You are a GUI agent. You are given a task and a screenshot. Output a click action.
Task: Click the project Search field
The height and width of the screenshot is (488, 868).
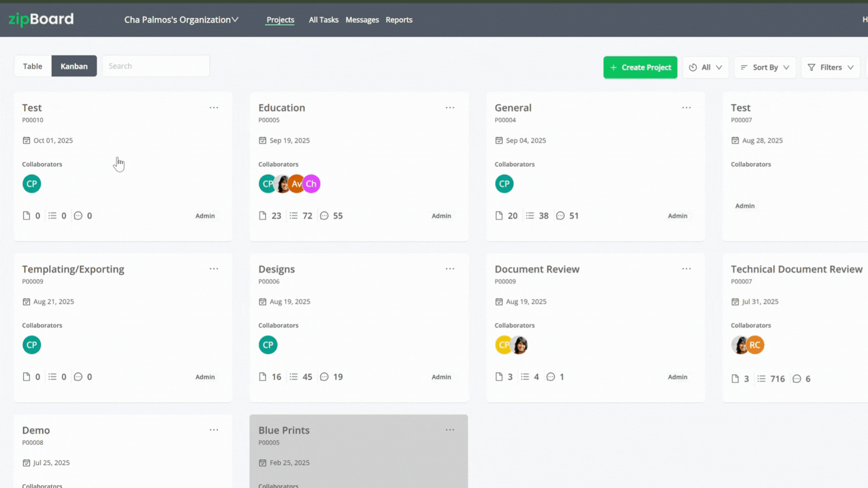pyautogui.click(x=156, y=66)
